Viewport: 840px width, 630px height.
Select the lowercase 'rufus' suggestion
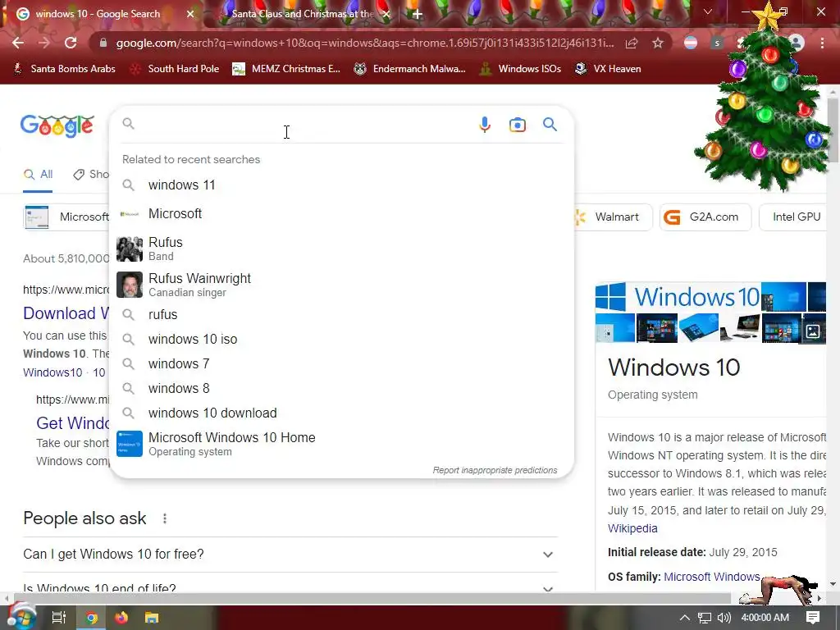tap(341, 314)
